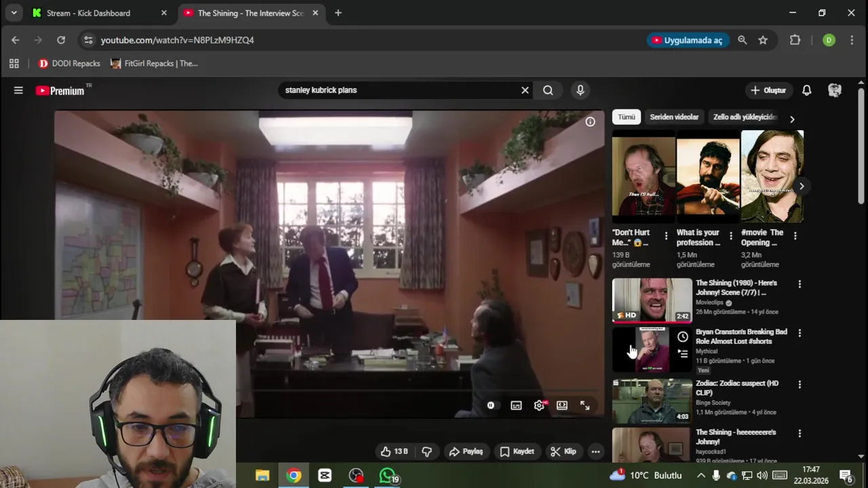
Task: Open the "Don't Hurt Me" Short thumbnail
Action: (644, 177)
